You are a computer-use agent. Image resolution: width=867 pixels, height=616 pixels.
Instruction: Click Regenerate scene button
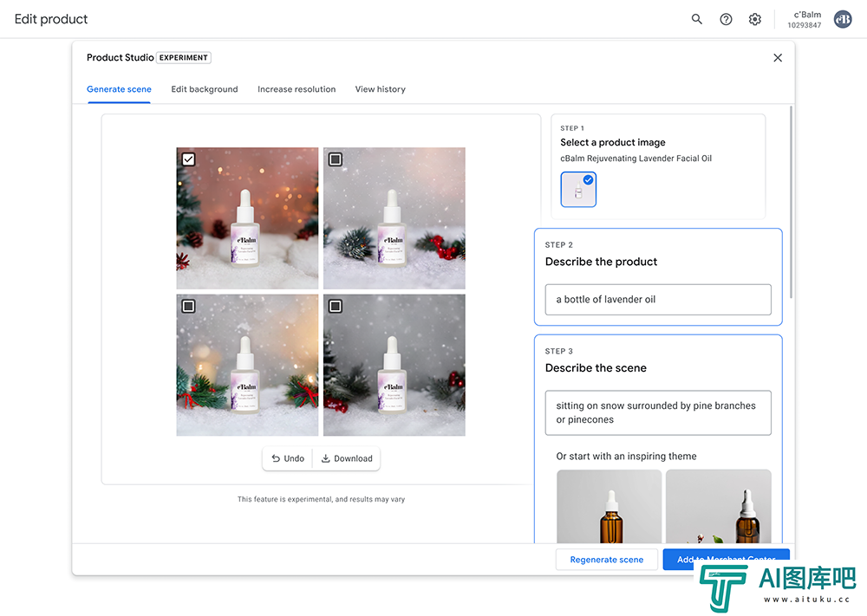point(607,560)
